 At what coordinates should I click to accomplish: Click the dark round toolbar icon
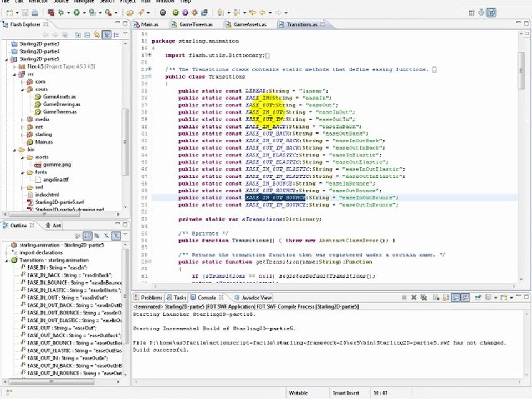coord(163,13)
